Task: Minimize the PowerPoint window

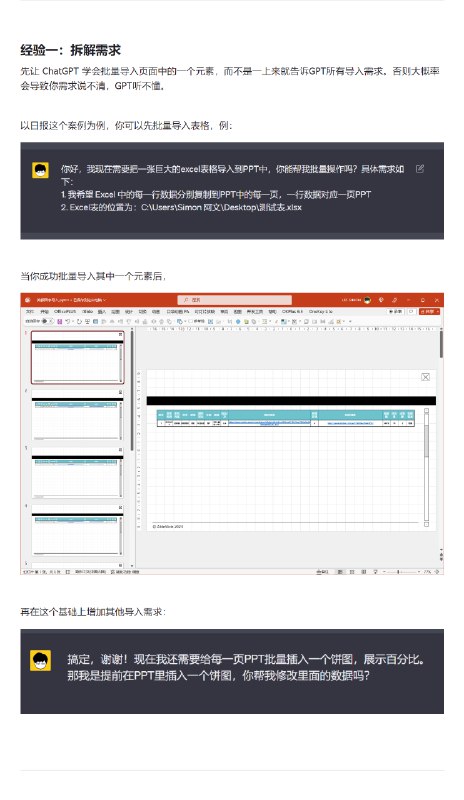Action: click(x=408, y=300)
